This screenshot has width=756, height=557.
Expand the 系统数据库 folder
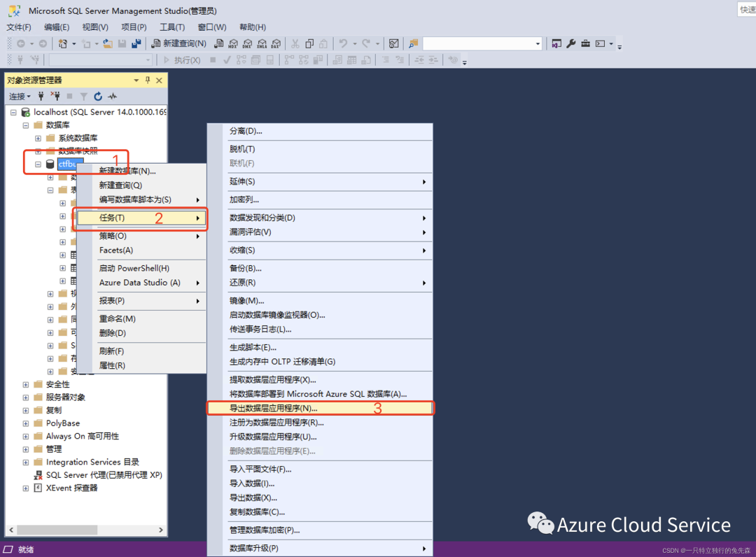point(38,139)
